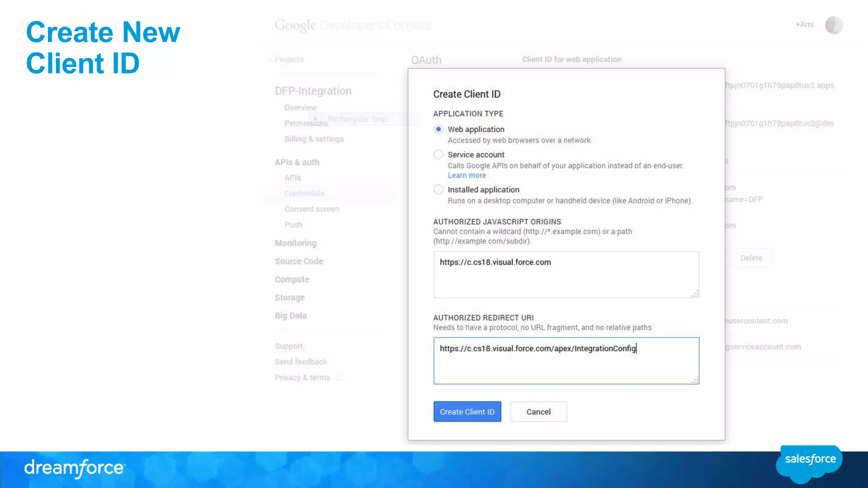This screenshot has width=868, height=488.
Task: Open the APIs sidebar item
Action: coord(292,177)
